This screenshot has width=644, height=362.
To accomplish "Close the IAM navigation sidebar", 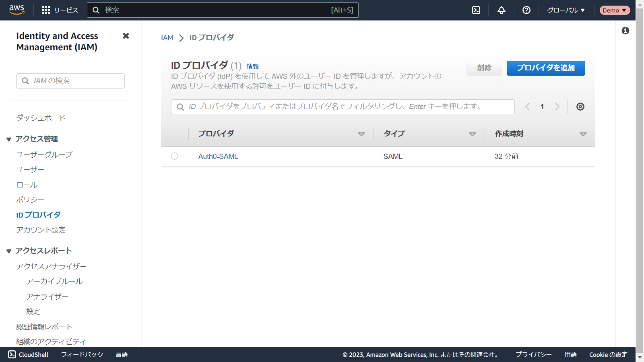I will pos(126,36).
